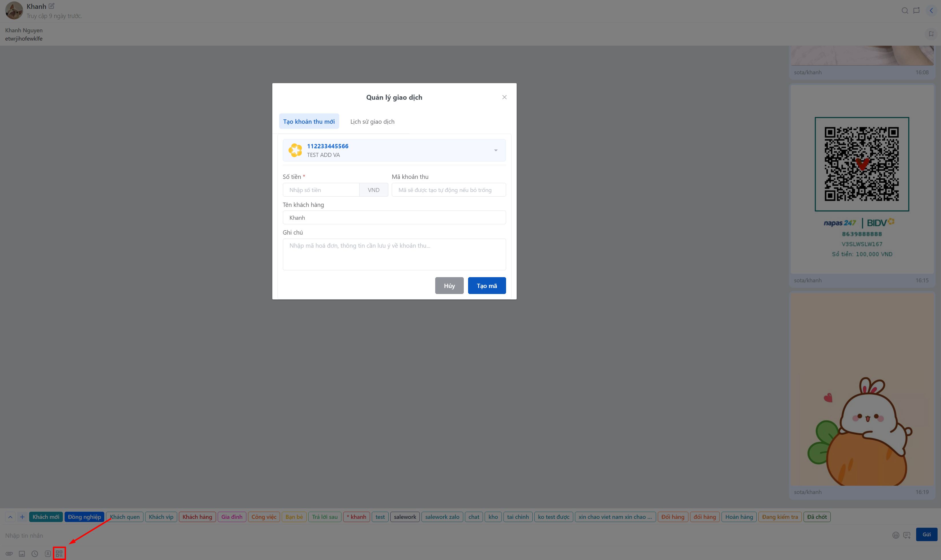This screenshot has width=941, height=560.
Task: Toggle the salework tag
Action: 405,517
